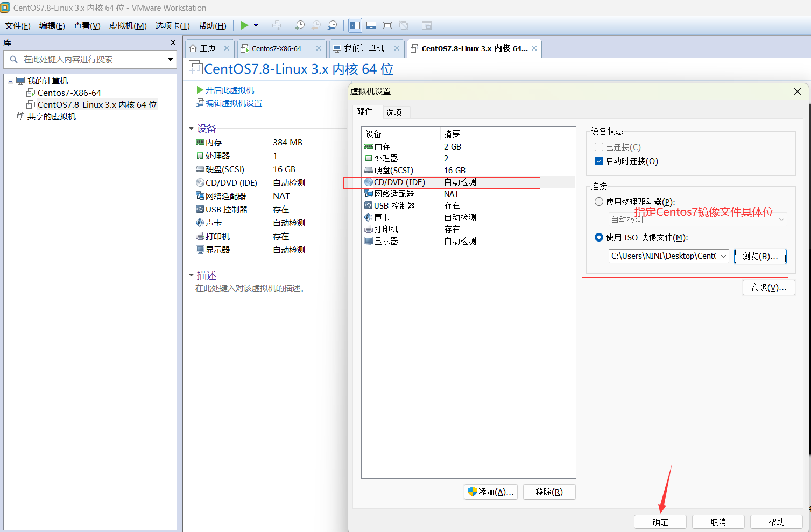Close the Centos7-X86-64 tab
This screenshot has width=811, height=532.
click(x=319, y=48)
